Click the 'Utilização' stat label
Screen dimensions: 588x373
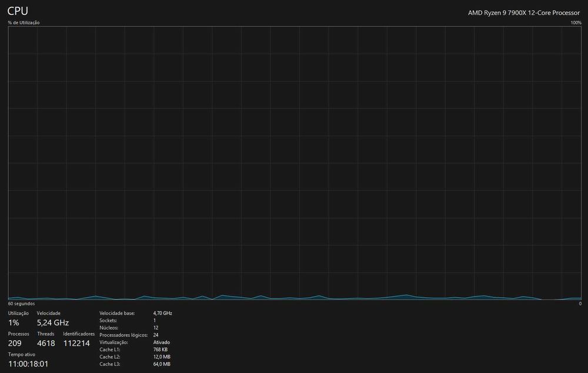click(18, 313)
